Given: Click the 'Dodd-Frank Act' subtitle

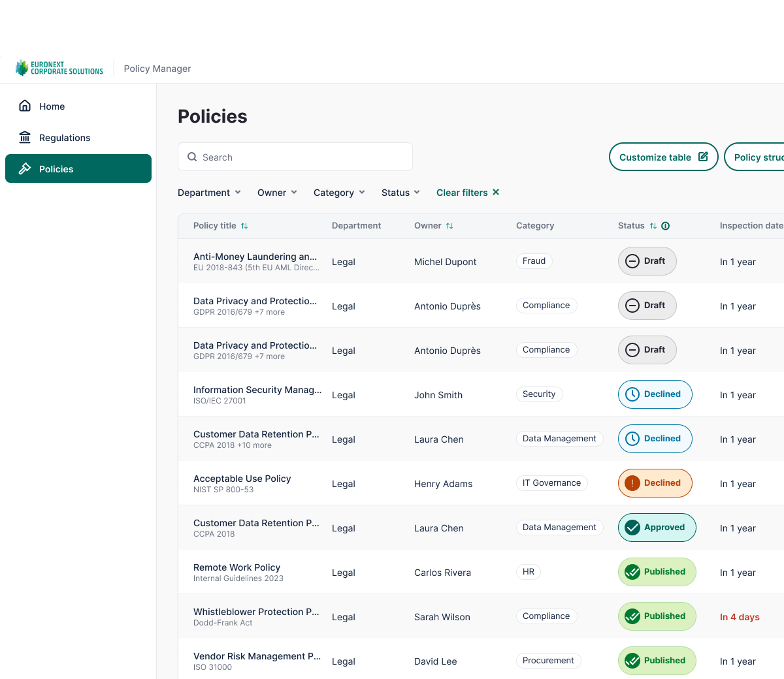Looking at the screenshot, I should pos(223,623).
